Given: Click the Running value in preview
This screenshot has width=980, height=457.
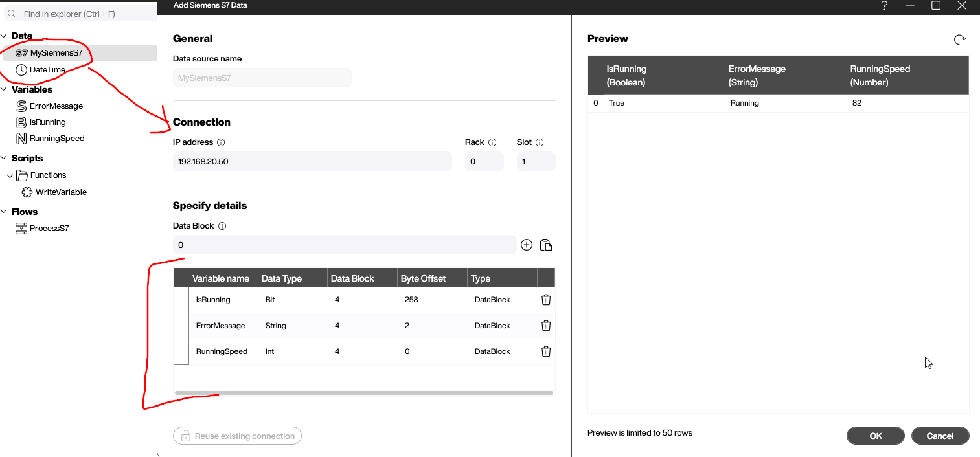Looking at the screenshot, I should [744, 103].
